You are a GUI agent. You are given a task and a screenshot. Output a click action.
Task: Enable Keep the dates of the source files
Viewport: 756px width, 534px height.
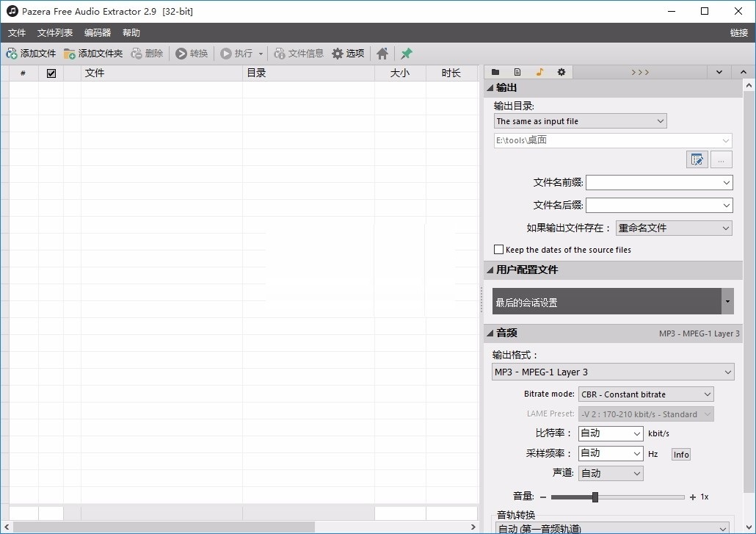tap(499, 250)
